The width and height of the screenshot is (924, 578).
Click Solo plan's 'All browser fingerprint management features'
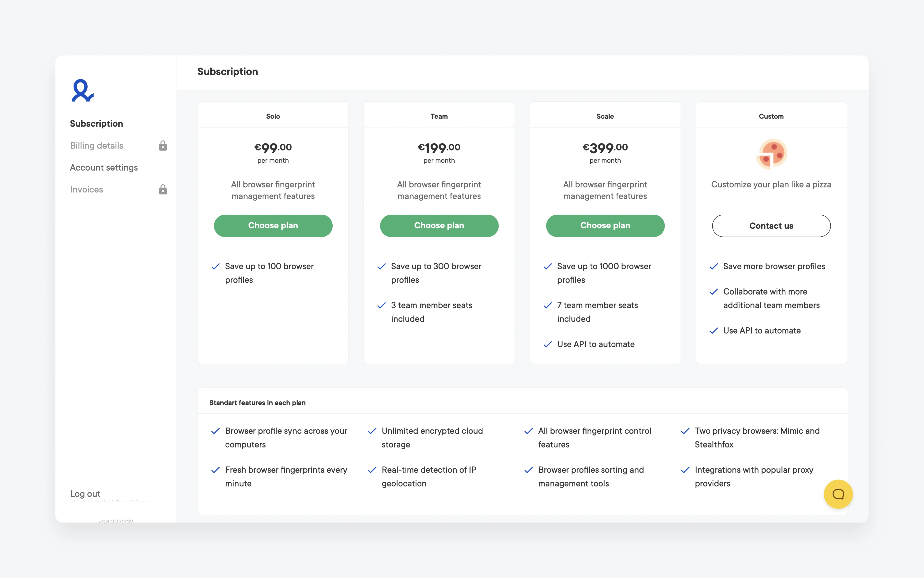click(273, 190)
